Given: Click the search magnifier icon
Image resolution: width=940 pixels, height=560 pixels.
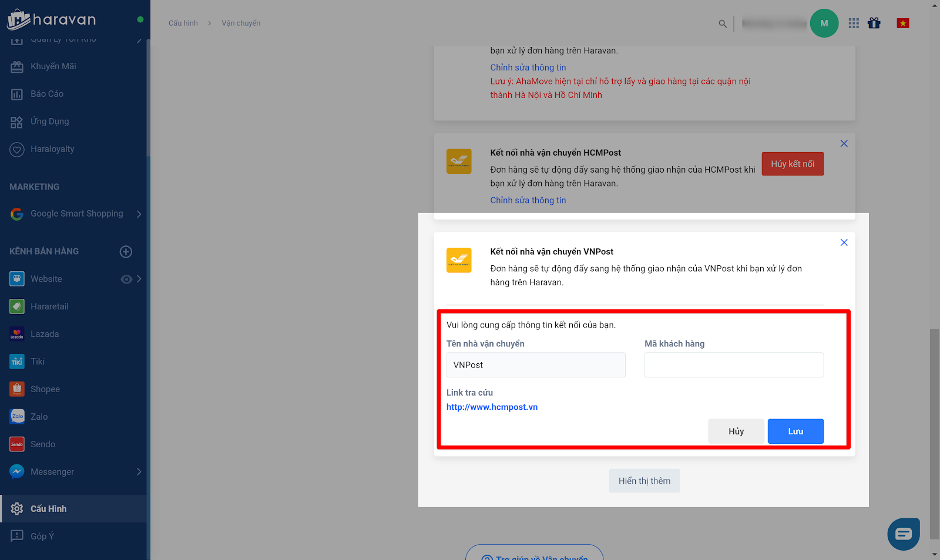Looking at the screenshot, I should click(x=723, y=23).
